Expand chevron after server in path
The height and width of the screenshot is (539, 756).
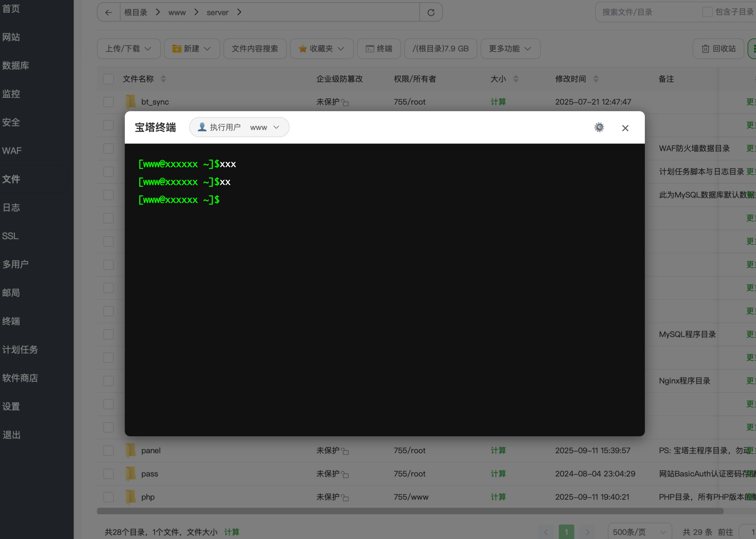click(239, 12)
